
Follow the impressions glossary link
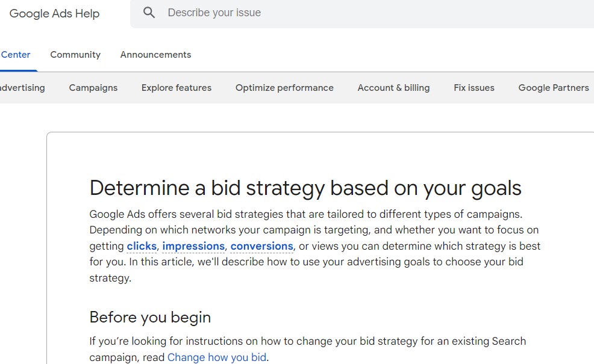pos(193,246)
